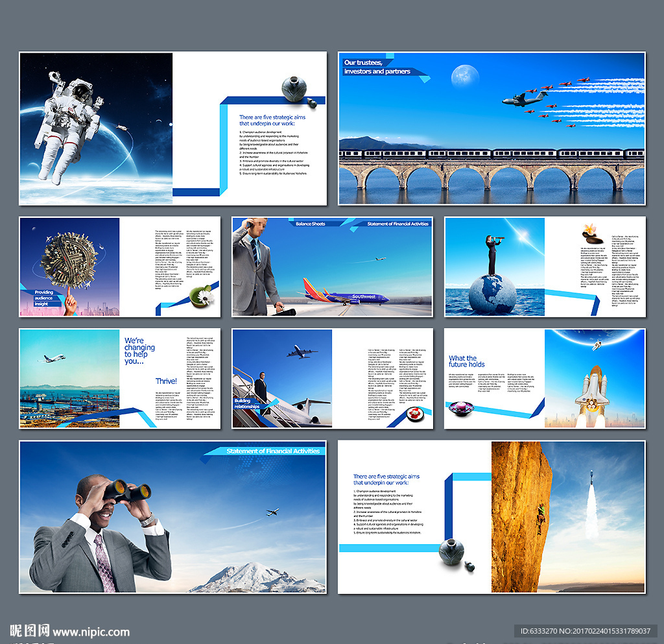The image size is (664, 644).
Task: Select the city globe audience insight spread
Action: pyautogui.click(x=120, y=267)
